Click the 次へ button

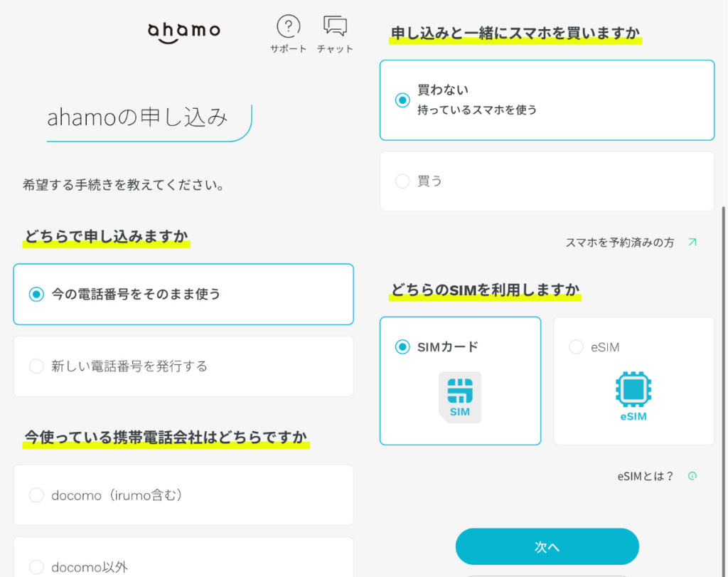(547, 547)
